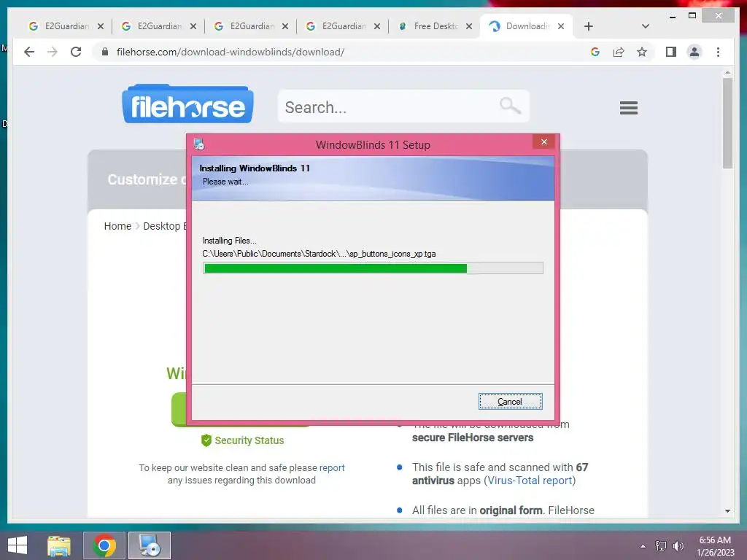
Task: Open the Virus-Total report link
Action: (x=530, y=481)
